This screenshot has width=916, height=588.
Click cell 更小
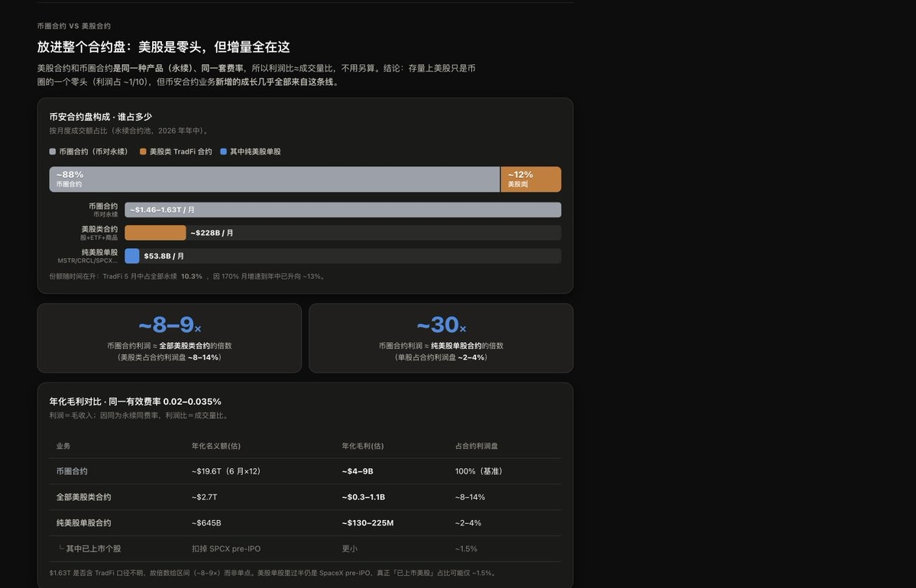tap(349, 549)
